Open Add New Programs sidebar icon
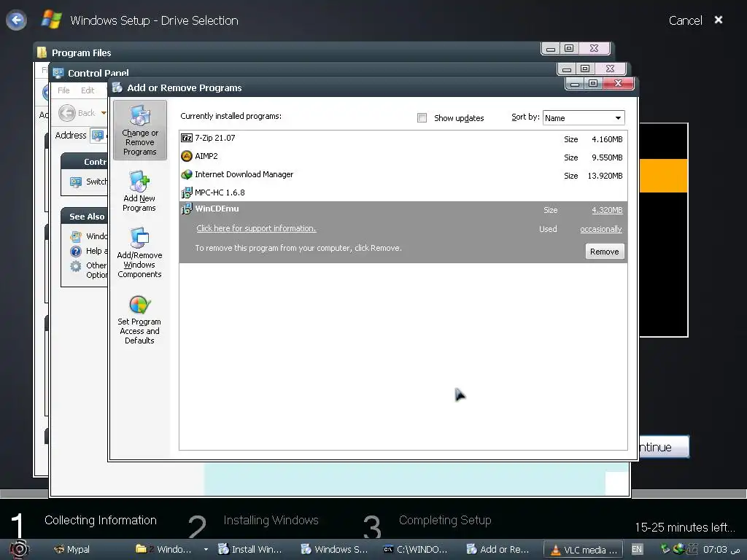Viewport: 747px width, 560px height. point(139,191)
